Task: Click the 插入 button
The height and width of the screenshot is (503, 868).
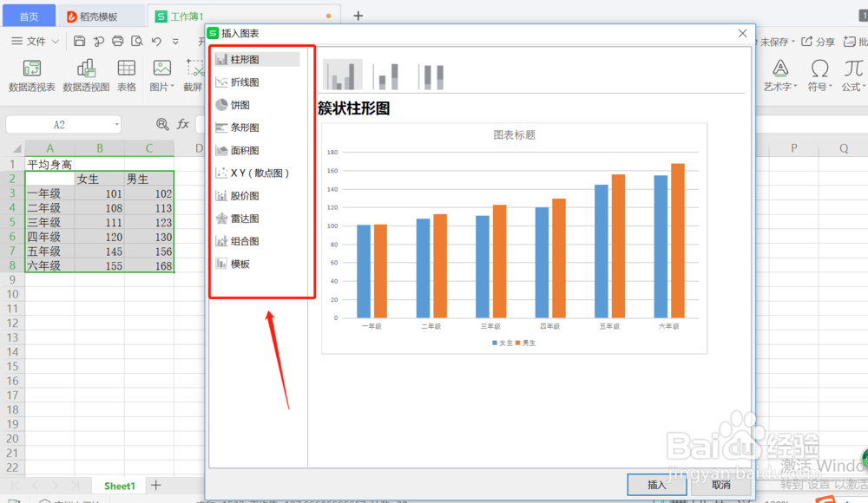Action: (657, 485)
